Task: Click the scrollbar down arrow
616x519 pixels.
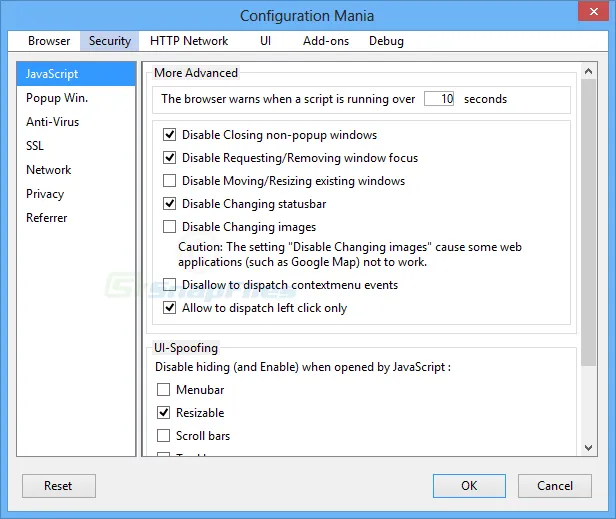Action: pos(588,447)
